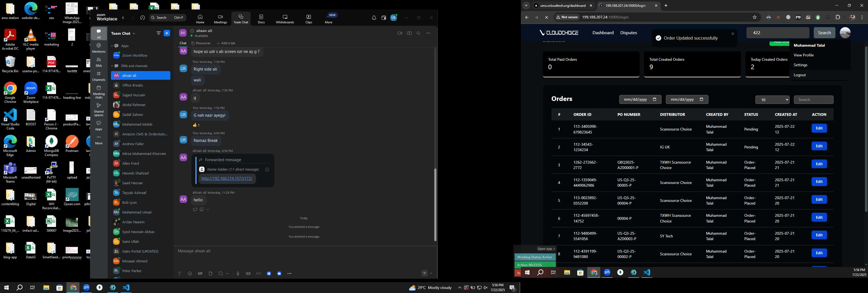Open the forwarded 192.168.214.157 link
The height and width of the screenshot is (293, 868).
tap(226, 178)
